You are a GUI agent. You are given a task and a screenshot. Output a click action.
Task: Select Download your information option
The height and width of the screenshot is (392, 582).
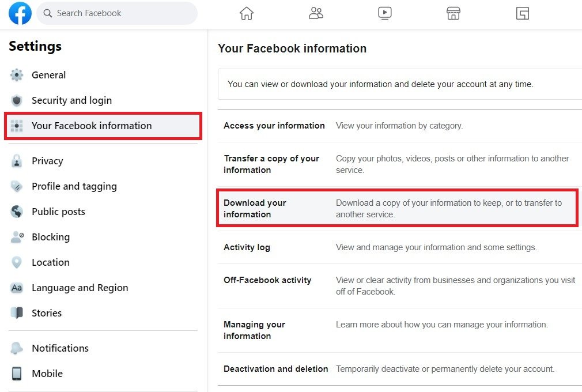point(255,208)
